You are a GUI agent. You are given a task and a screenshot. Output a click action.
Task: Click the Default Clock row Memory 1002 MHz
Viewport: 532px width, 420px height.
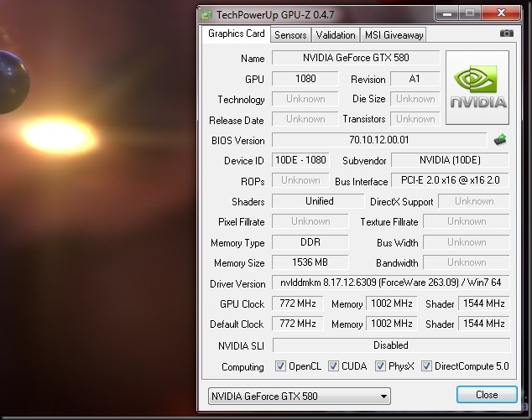coord(392,324)
